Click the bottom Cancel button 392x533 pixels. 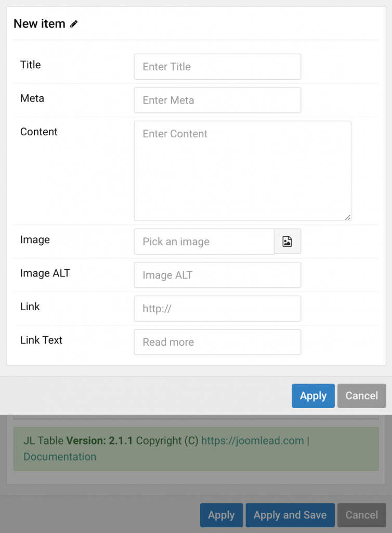361,515
